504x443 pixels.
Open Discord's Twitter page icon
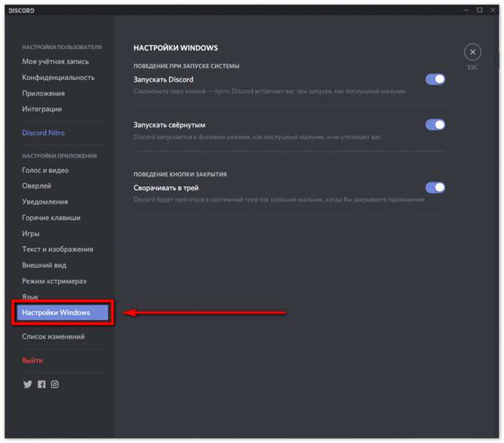click(28, 384)
